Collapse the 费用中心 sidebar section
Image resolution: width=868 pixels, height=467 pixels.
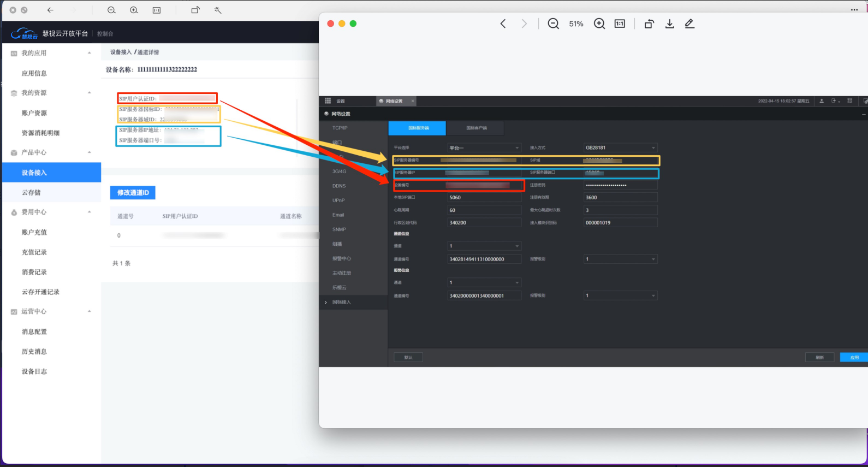tap(89, 212)
